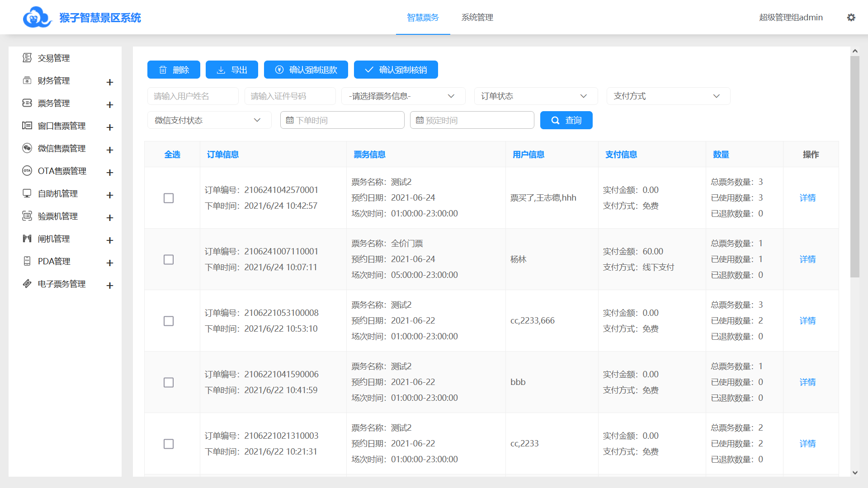Click the PDA管理 device icon
Screen dimensions: 868x488
(27, 261)
